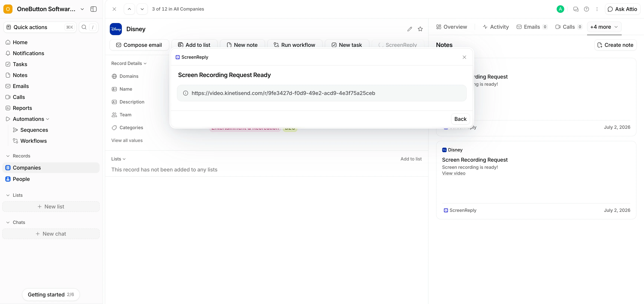
Task: Open Quick actions command bar
Action: [x=40, y=27]
